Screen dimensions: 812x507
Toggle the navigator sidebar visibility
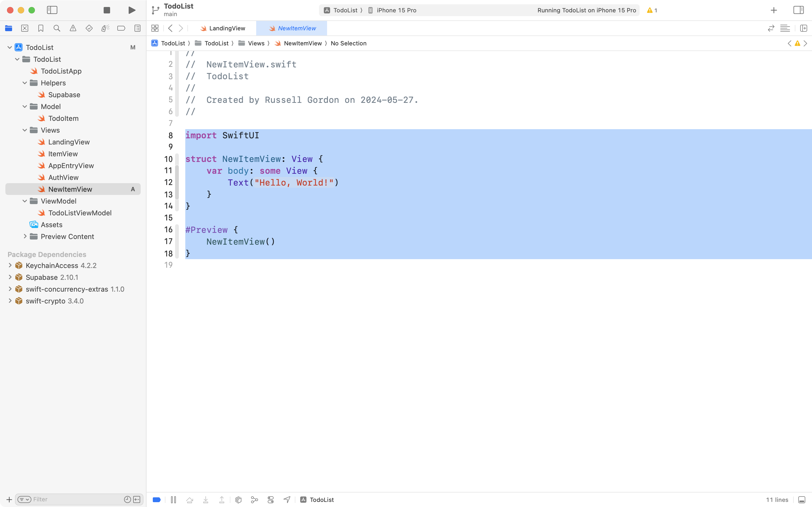point(52,10)
